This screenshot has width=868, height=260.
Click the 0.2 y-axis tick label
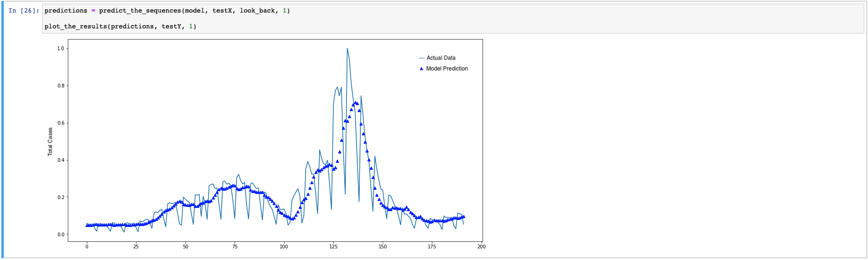coord(60,197)
